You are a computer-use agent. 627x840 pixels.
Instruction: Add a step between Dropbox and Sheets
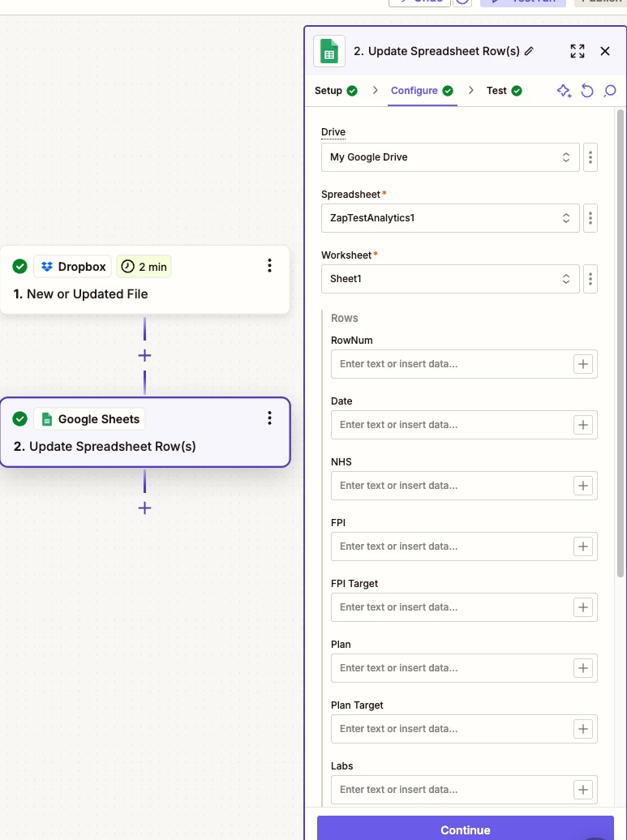(144, 356)
